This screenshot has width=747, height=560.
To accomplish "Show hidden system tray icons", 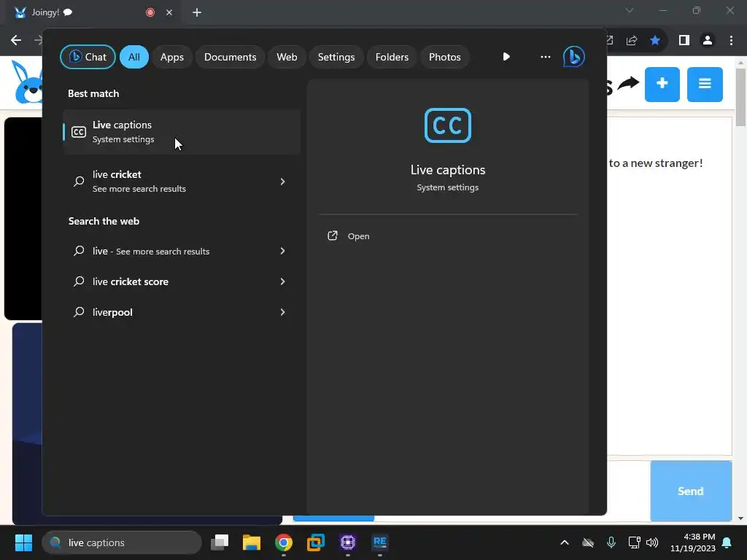I will (x=565, y=542).
